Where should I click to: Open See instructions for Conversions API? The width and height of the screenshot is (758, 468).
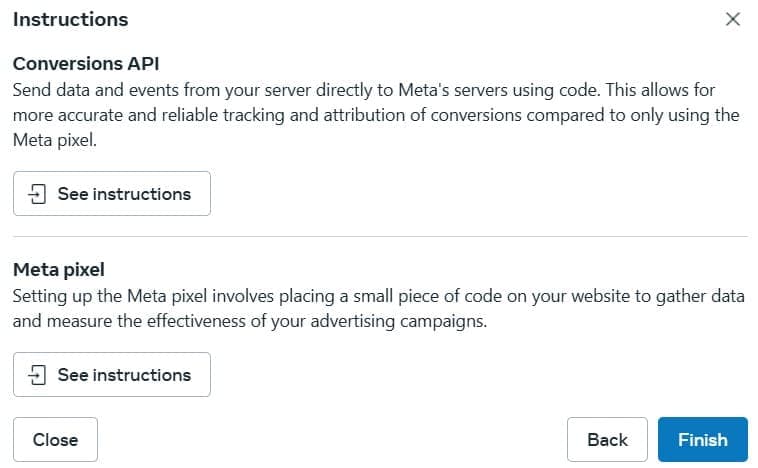coord(112,194)
